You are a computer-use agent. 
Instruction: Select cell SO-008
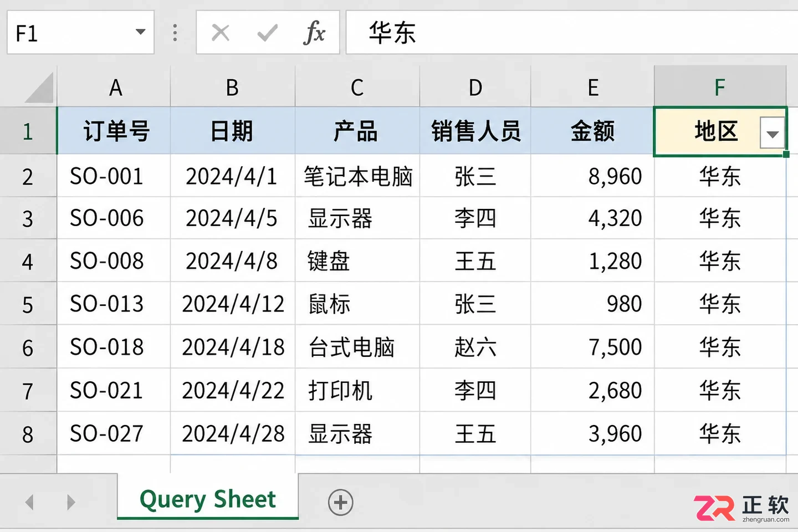point(114,261)
